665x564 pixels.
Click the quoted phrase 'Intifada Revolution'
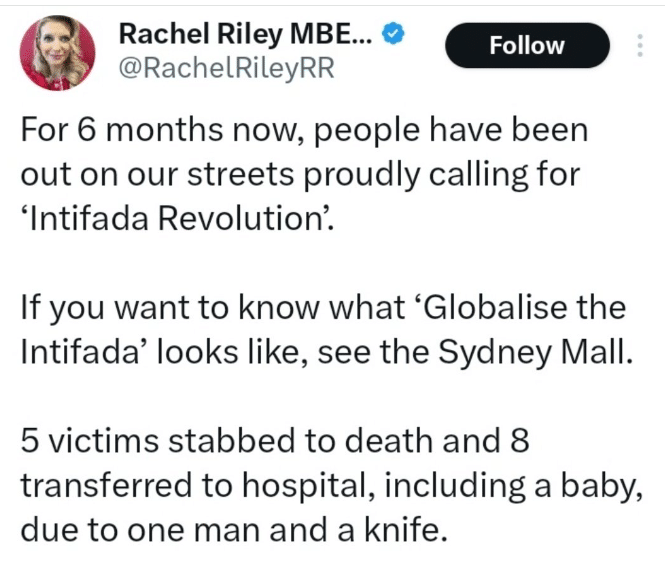coord(175,219)
